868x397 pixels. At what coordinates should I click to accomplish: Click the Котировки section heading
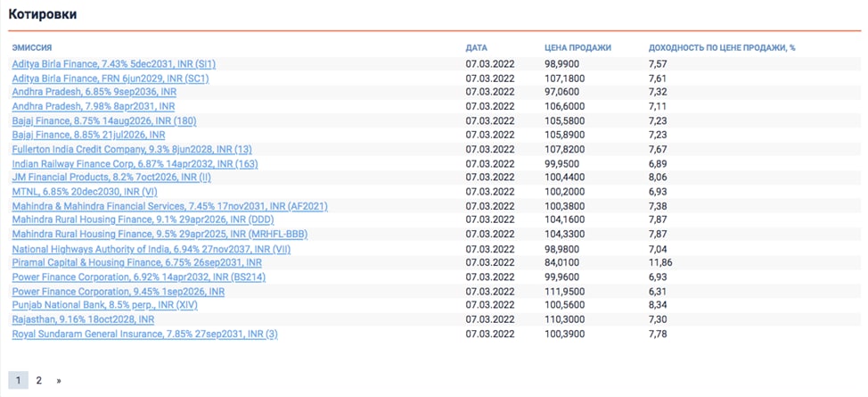tap(43, 15)
